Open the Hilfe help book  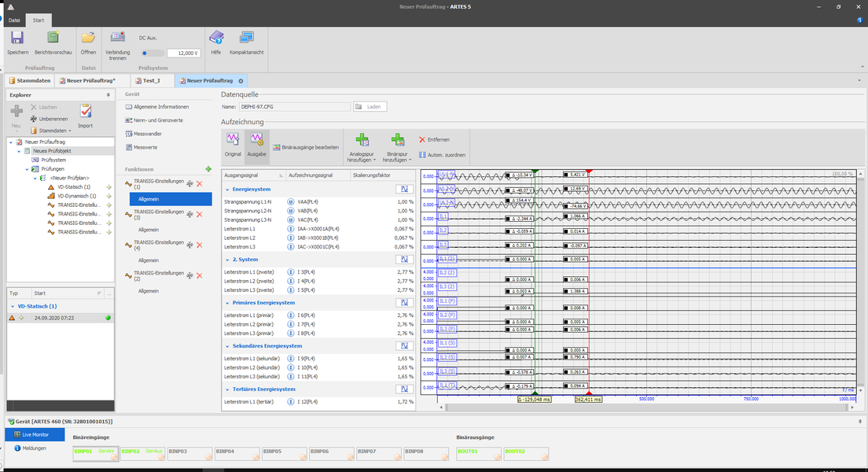216,42
